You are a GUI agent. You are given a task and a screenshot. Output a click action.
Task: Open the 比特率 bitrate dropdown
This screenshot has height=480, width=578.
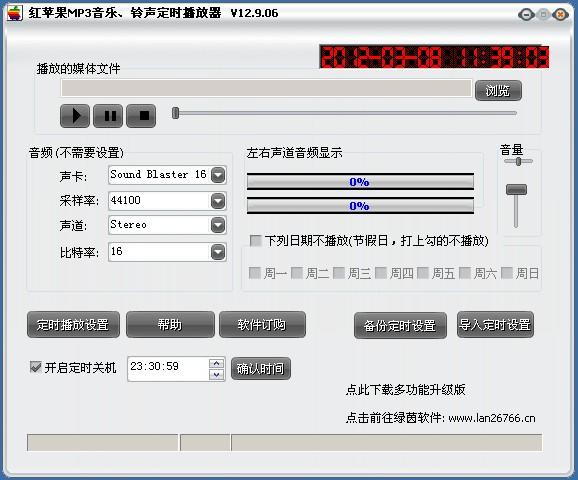(218, 252)
